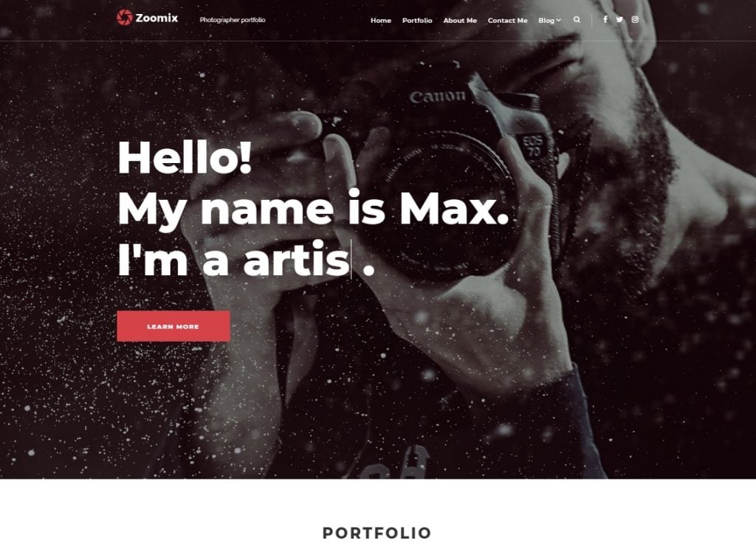Click the 'My name is Max.' line
This screenshot has height=560, width=756.
pyautogui.click(x=313, y=209)
